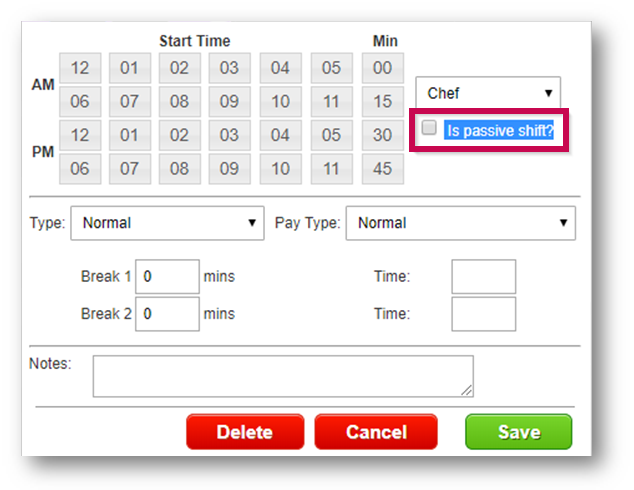This screenshot has height=490, width=634.
Task: Save the shift with Save button
Action: click(518, 432)
